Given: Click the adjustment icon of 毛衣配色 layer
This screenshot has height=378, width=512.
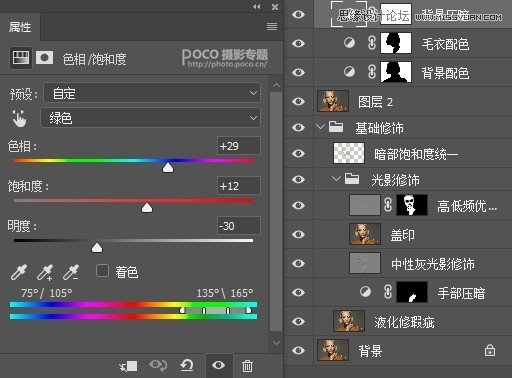Looking at the screenshot, I should point(349,43).
